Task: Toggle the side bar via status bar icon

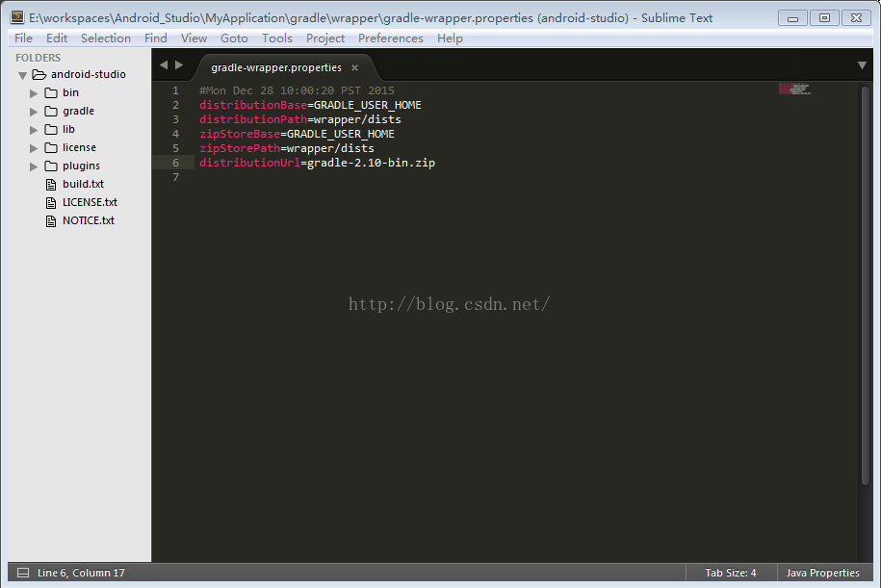Action: [x=23, y=573]
